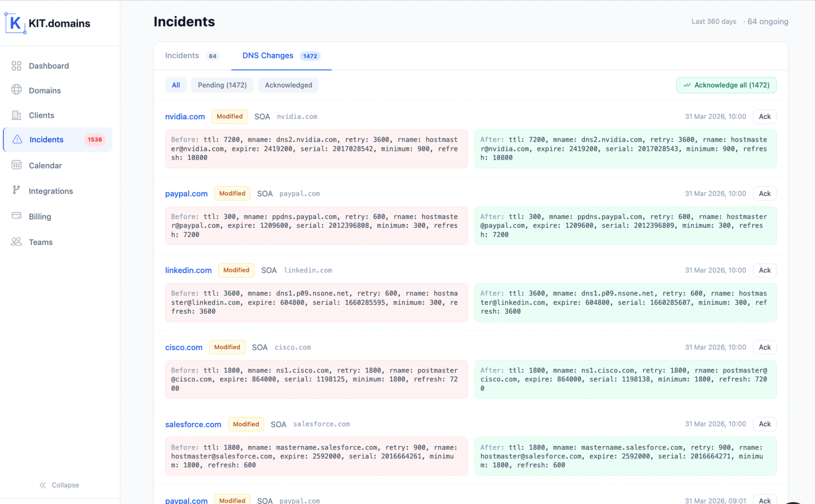
Task: Switch to the Incidents tab
Action: click(182, 55)
